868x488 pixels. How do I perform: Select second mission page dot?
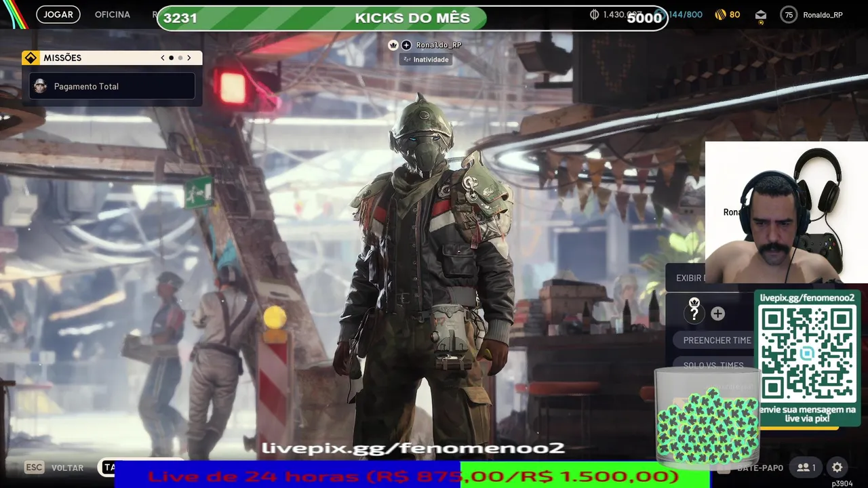pyautogui.click(x=180, y=58)
